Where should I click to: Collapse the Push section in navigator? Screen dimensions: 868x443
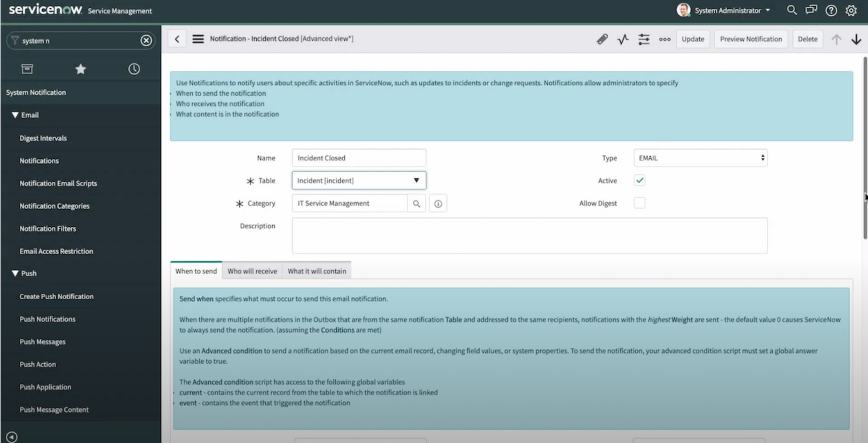[x=15, y=273]
